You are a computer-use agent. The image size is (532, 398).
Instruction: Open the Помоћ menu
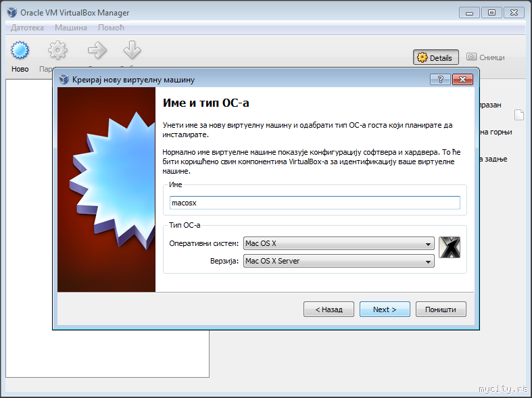point(111,28)
